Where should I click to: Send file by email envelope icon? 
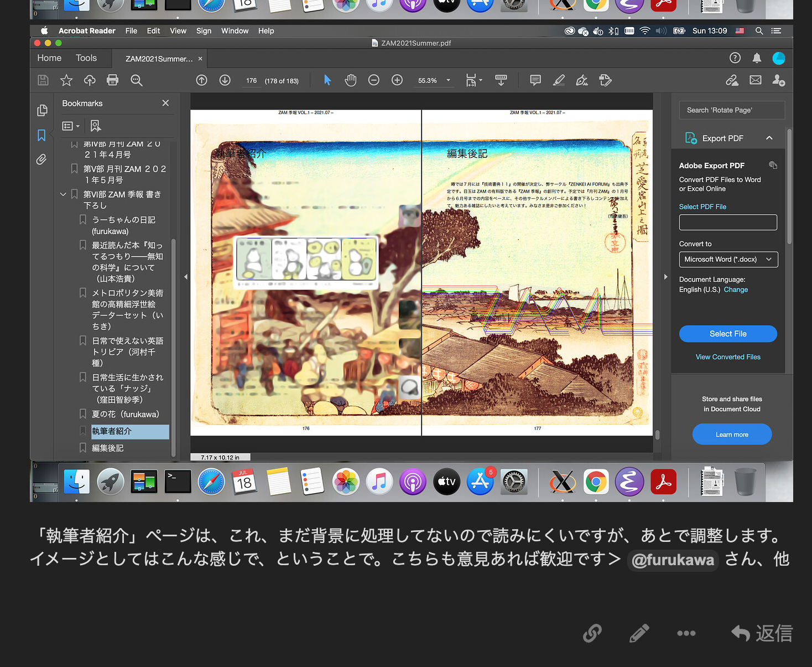point(756,80)
